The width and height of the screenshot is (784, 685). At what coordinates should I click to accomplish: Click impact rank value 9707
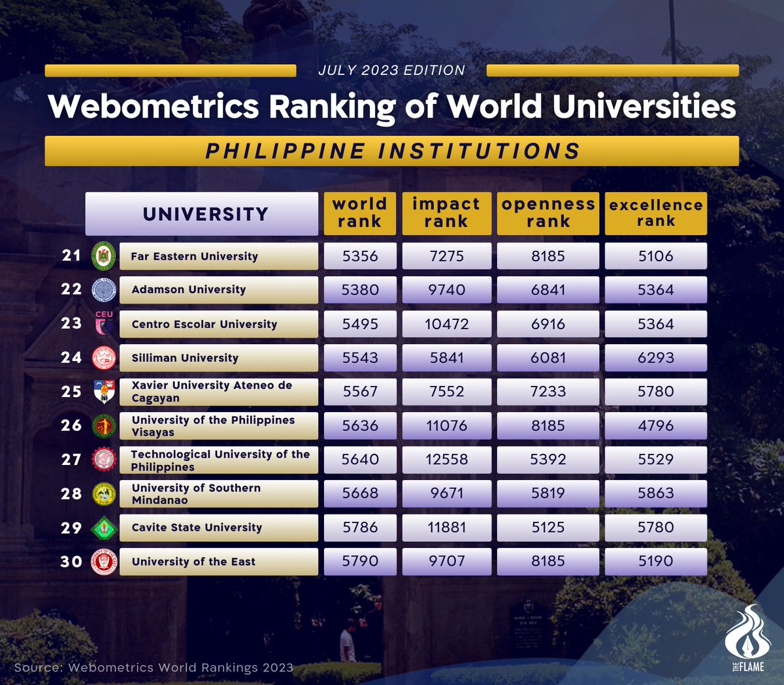446,562
